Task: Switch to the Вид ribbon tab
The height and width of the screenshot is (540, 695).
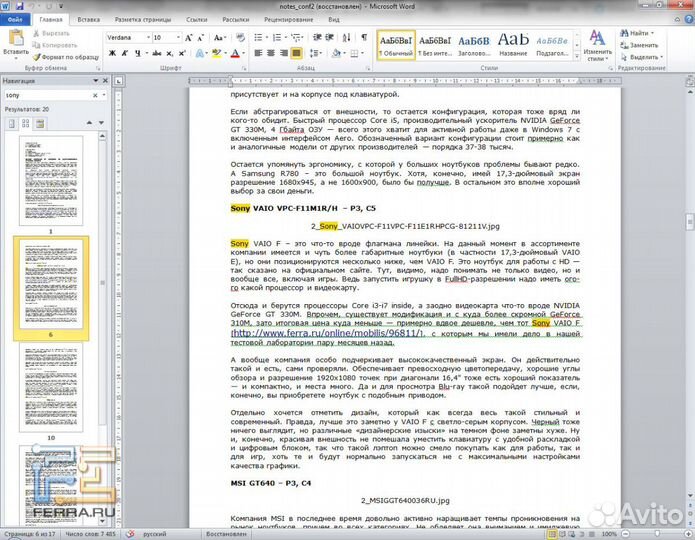Action: 334,20
